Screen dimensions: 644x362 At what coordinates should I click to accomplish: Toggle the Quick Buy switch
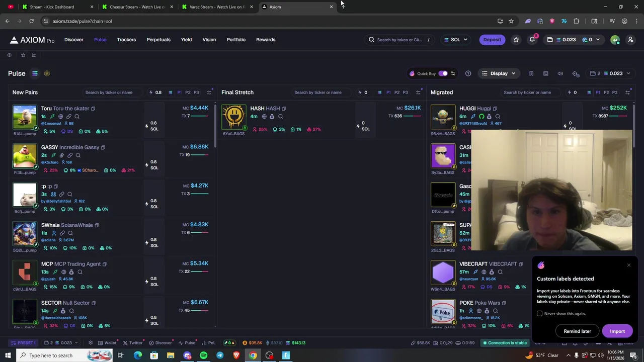pyautogui.click(x=443, y=74)
